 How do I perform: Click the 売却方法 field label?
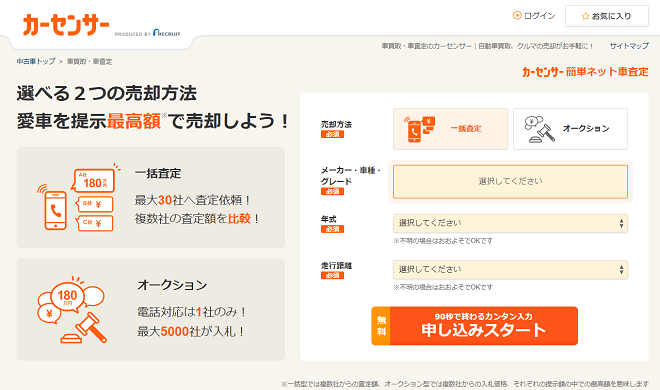(336, 125)
